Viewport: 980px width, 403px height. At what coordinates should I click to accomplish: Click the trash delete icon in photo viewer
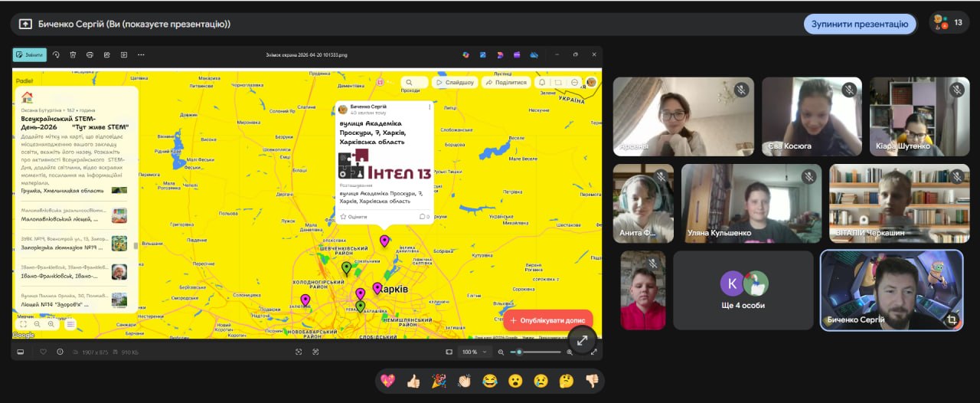tap(73, 55)
